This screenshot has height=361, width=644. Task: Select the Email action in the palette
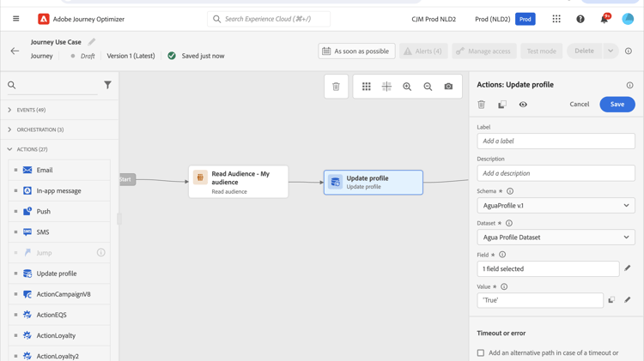coord(44,170)
